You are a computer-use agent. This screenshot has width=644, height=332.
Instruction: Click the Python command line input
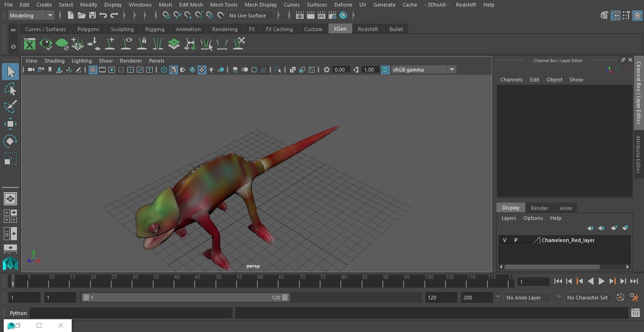pyautogui.click(x=131, y=313)
